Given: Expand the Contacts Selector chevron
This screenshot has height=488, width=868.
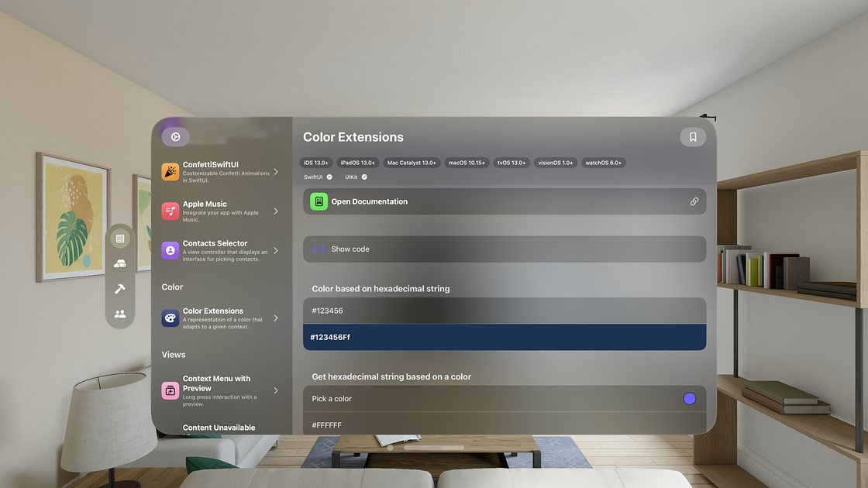Looking at the screenshot, I should (276, 250).
